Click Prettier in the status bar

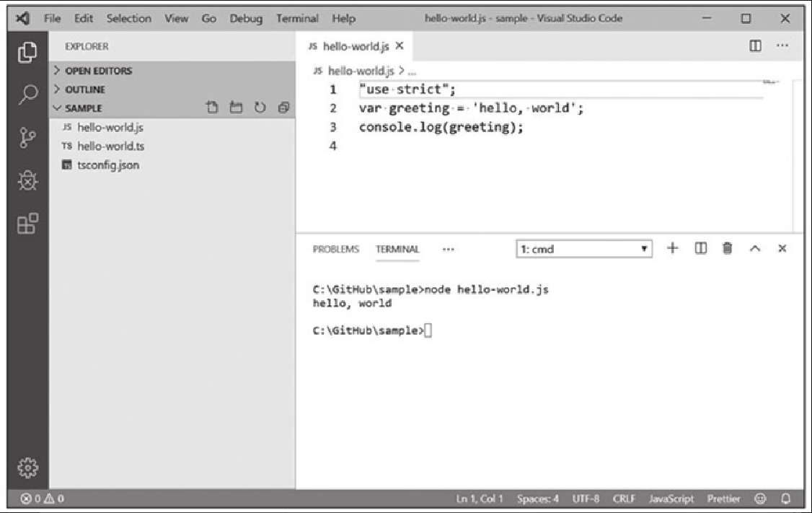(x=723, y=499)
